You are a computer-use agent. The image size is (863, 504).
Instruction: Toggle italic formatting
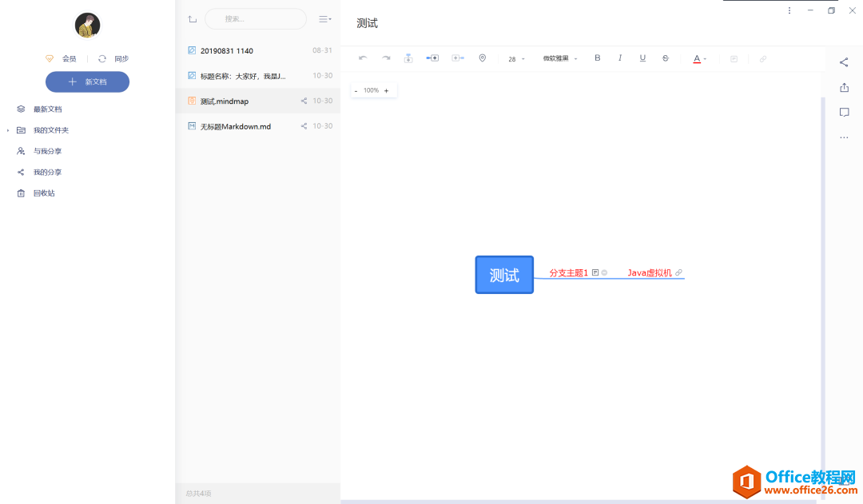[620, 58]
